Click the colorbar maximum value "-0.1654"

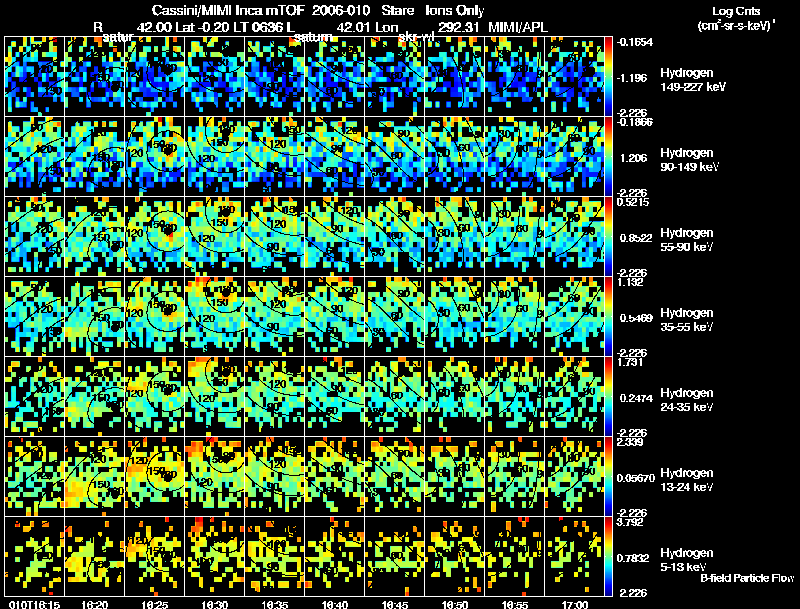click(635, 42)
